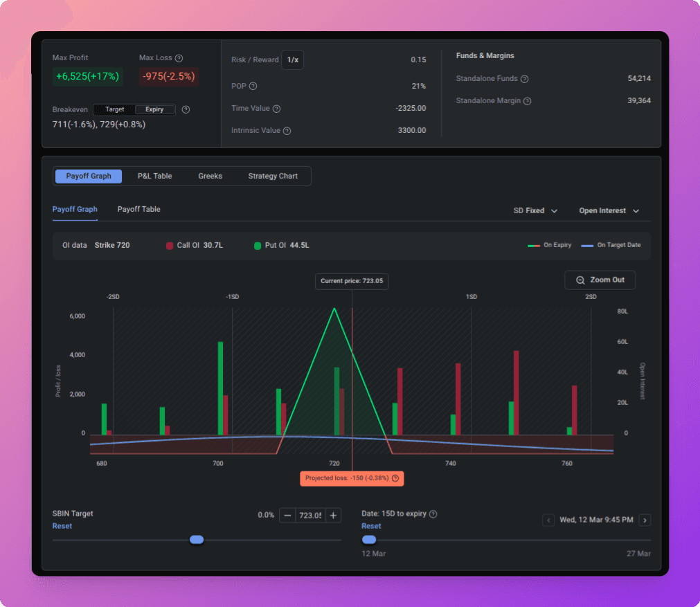This screenshot has height=607, width=700.
Task: Click the Current price 723.05 label
Action: coord(352,281)
